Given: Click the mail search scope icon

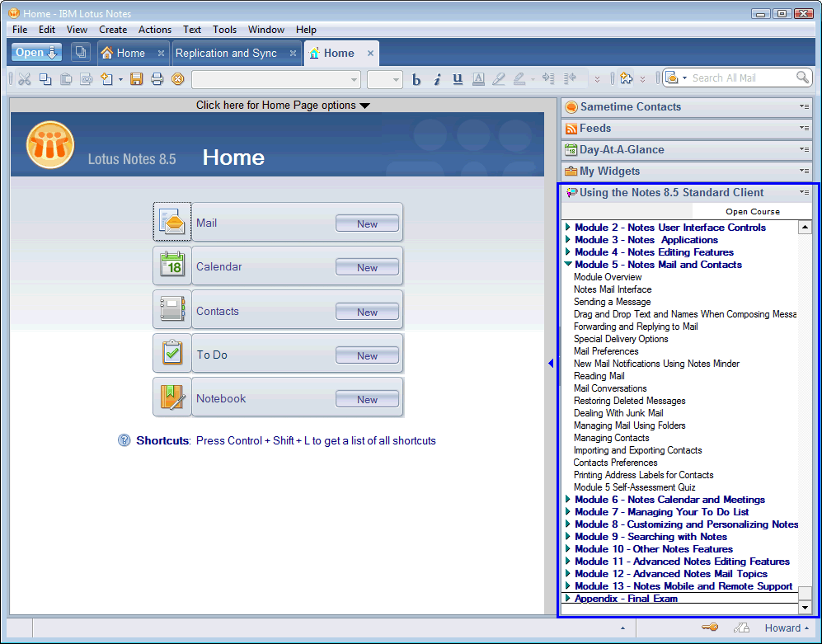Looking at the screenshot, I should tap(672, 78).
